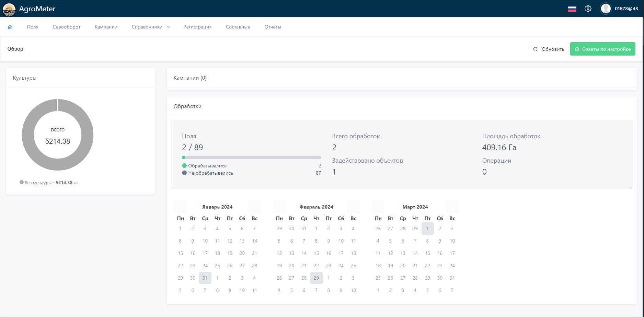Expand the Справочники dropdown menu
Viewport: 644px width, 317px height.
click(x=150, y=27)
